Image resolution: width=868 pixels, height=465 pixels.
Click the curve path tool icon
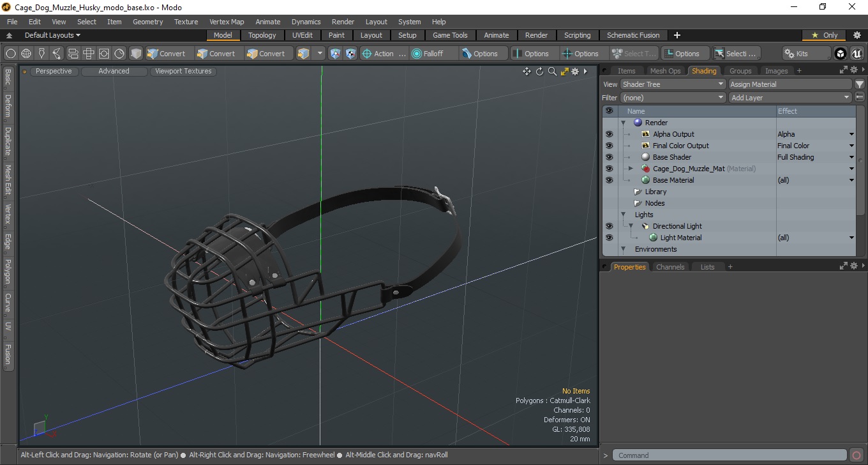pos(57,54)
